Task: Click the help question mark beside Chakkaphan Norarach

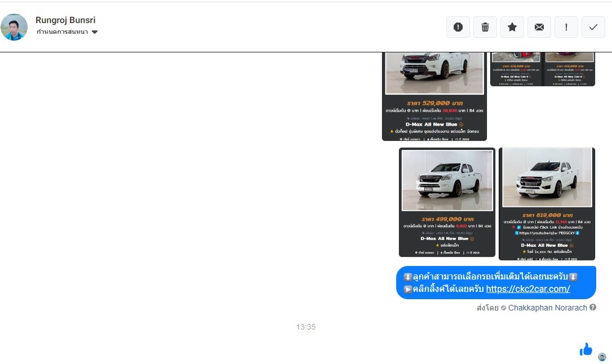Action: pos(593,308)
